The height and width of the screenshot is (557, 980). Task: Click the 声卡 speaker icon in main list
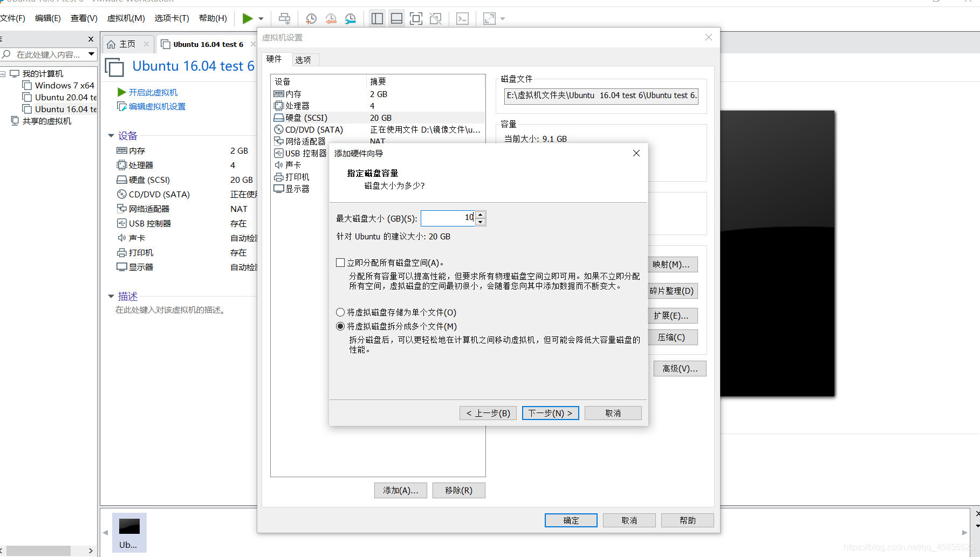[x=122, y=238]
